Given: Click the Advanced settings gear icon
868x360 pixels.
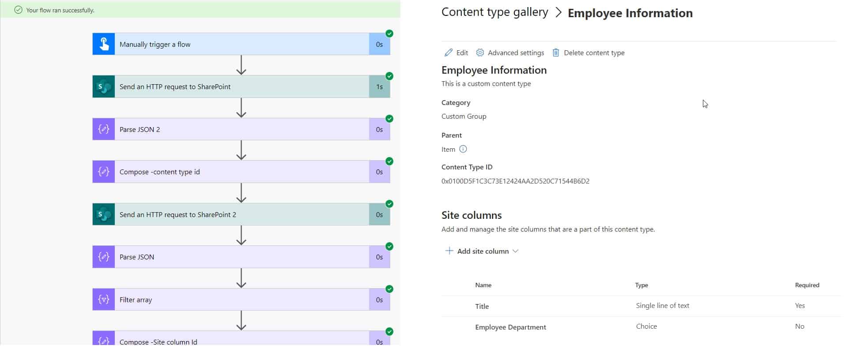Looking at the screenshot, I should [x=480, y=52].
